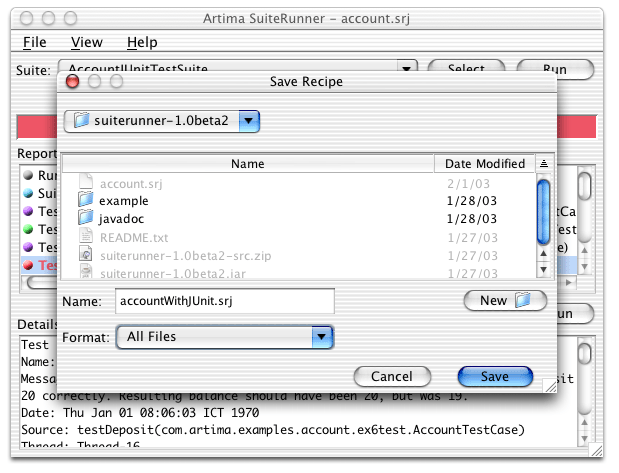Click the cyan Suite report bullet icon
This screenshot has width=619, height=473.
(x=28, y=193)
